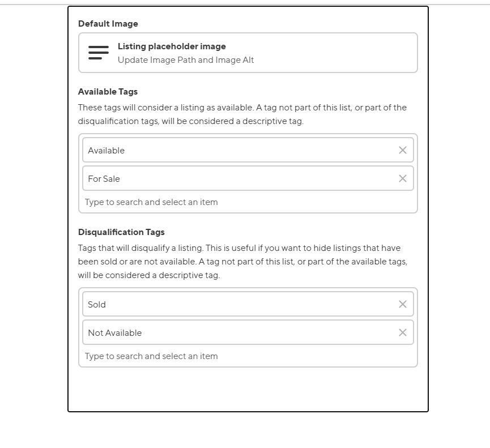Remove the For Sale tag
490x448 pixels.
pyautogui.click(x=403, y=178)
